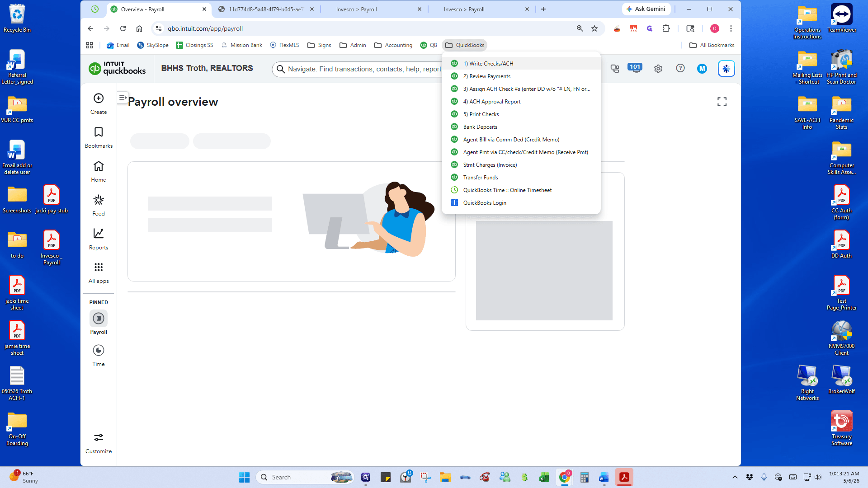Open the Create menu in QuickBooks sidebar
The width and height of the screenshot is (868, 488).
point(99,103)
